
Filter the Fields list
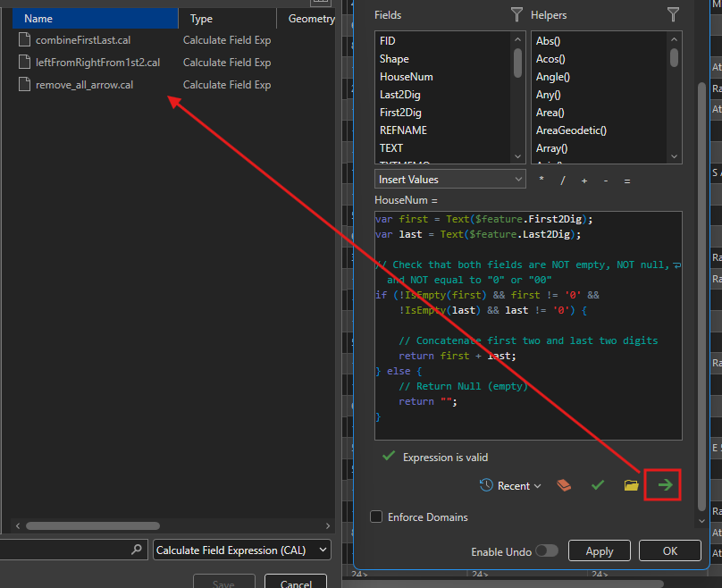(x=516, y=14)
